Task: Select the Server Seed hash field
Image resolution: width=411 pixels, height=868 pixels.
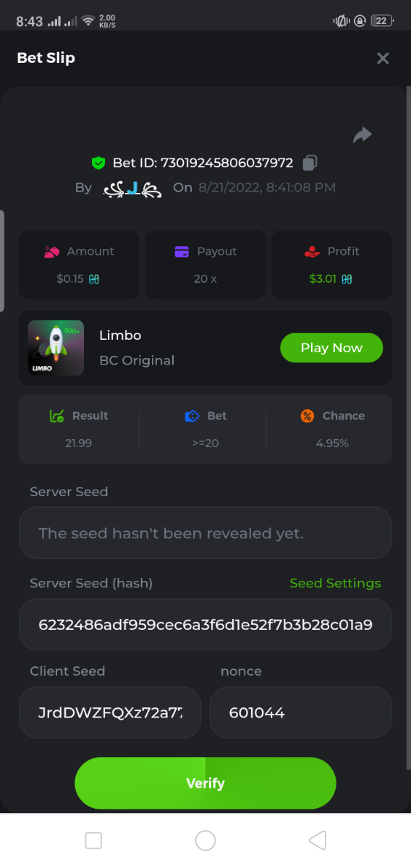Action: click(205, 624)
